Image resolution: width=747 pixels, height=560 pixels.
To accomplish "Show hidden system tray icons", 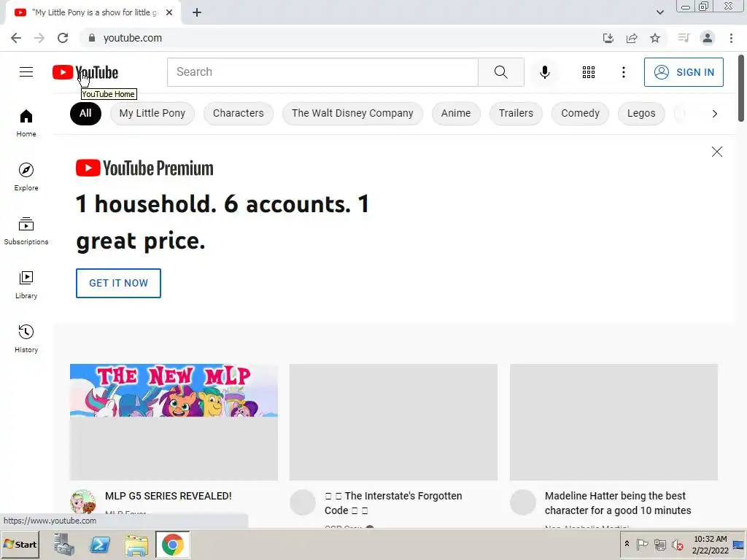I will [x=627, y=544].
